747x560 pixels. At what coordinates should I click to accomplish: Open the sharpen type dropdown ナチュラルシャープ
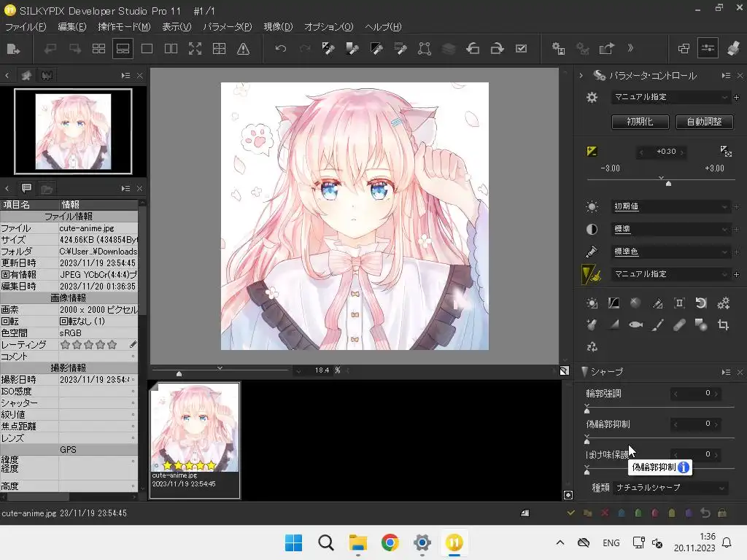(x=670, y=488)
